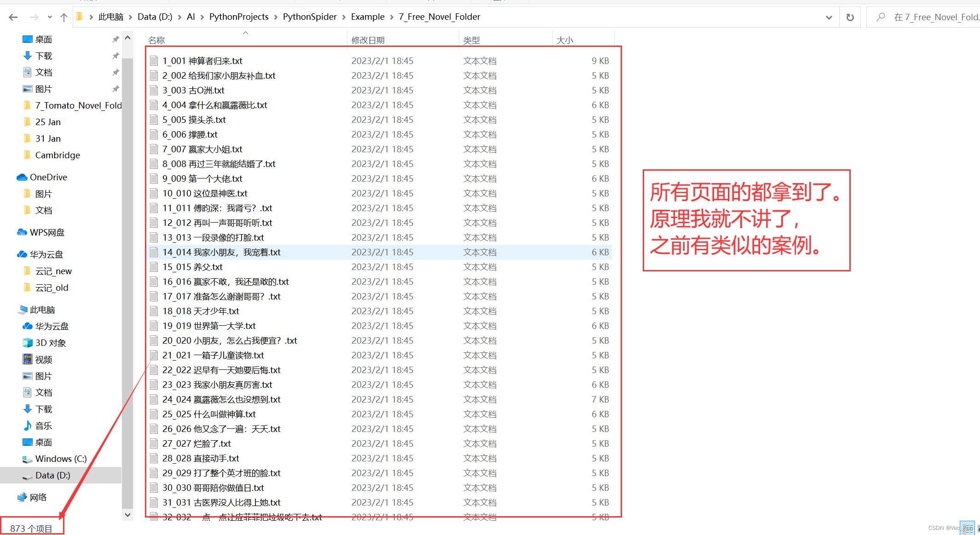Click the 网络 network icon

tap(22, 497)
